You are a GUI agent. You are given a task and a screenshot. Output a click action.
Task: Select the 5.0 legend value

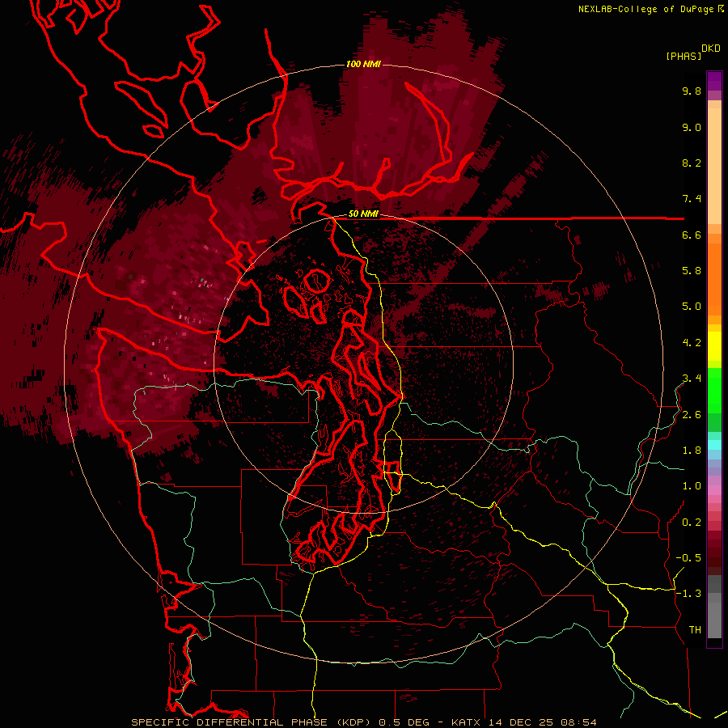692,307
